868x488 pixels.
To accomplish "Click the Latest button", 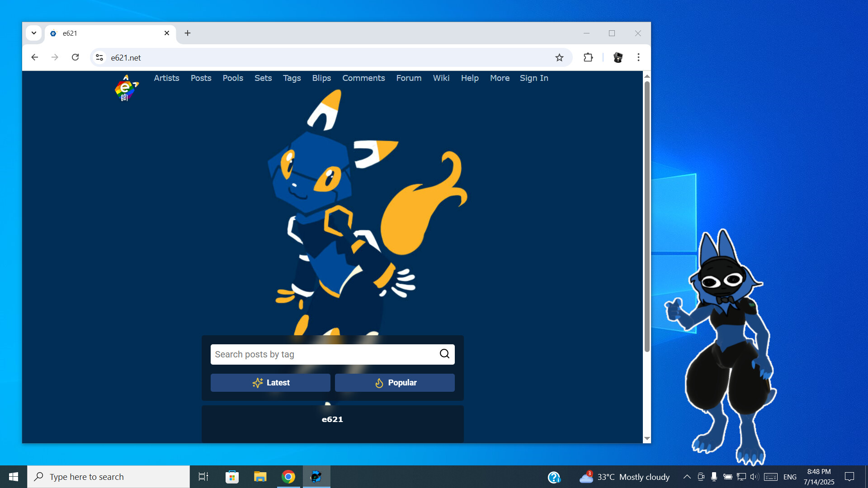I will pos(270,383).
